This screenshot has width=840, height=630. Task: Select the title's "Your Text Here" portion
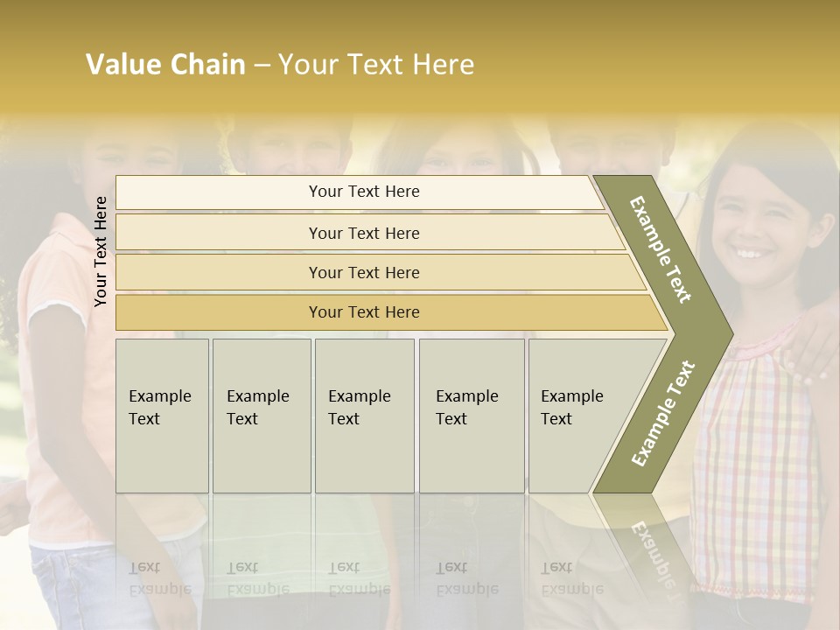pyautogui.click(x=376, y=65)
